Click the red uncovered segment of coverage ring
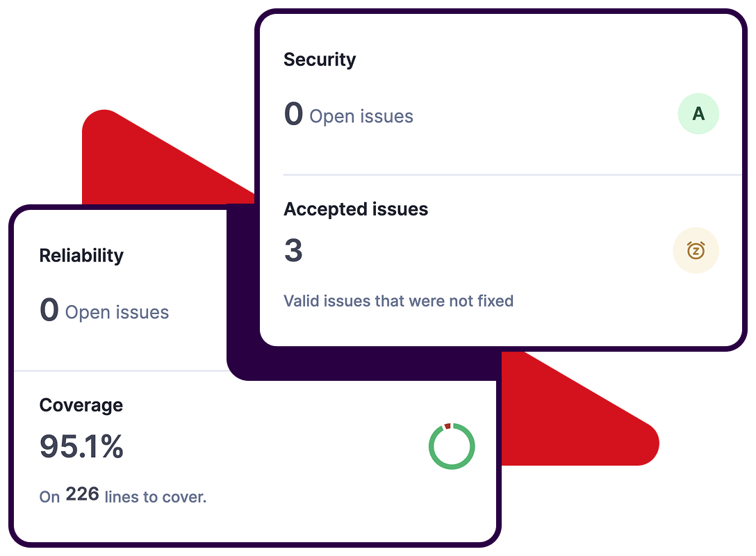This screenshot has height=556, width=756. (447, 426)
